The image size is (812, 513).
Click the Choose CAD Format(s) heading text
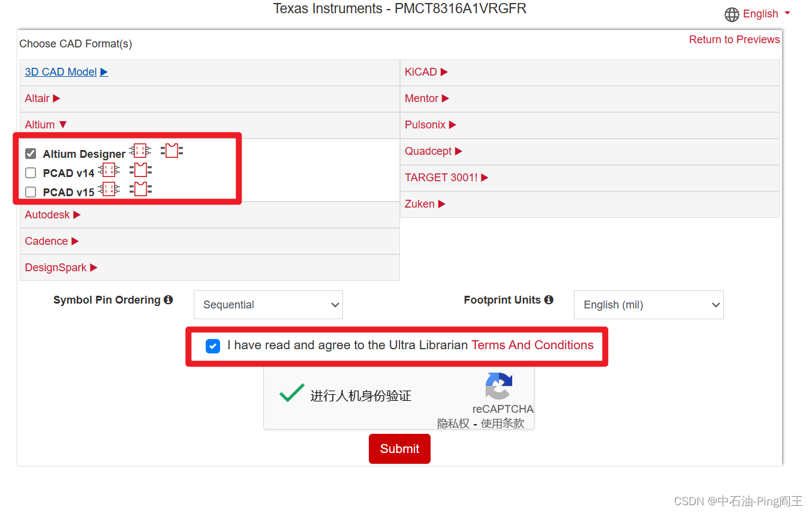76,44
